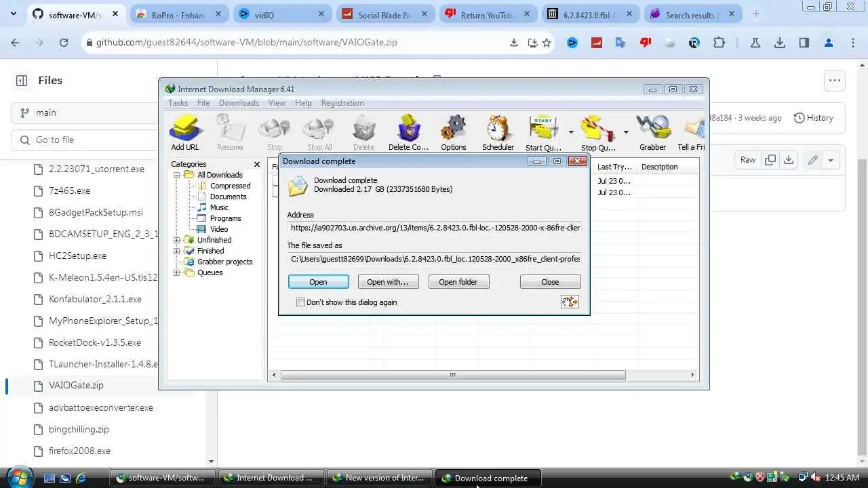868x488 pixels.
Task: Open the File menu in IDM
Action: pyautogui.click(x=203, y=103)
